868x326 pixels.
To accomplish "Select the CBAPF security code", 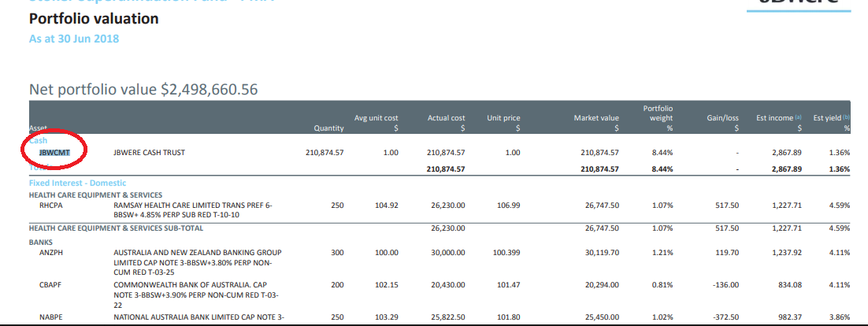I will (51, 285).
